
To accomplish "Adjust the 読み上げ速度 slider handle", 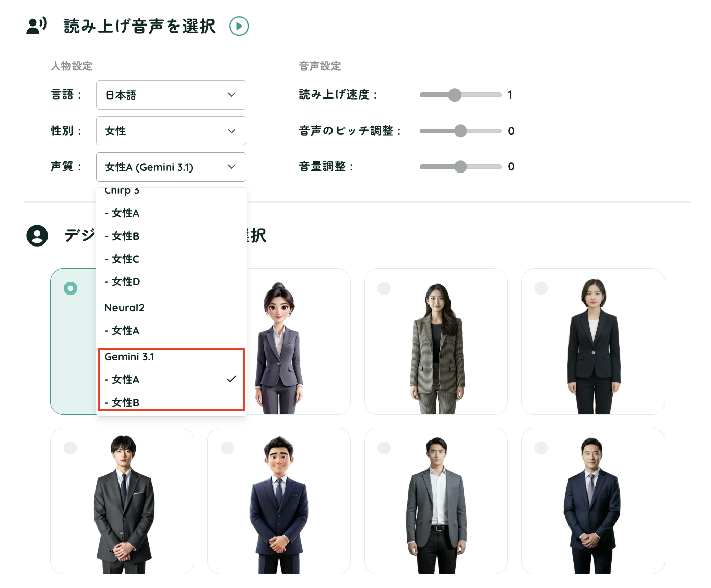I will point(455,95).
